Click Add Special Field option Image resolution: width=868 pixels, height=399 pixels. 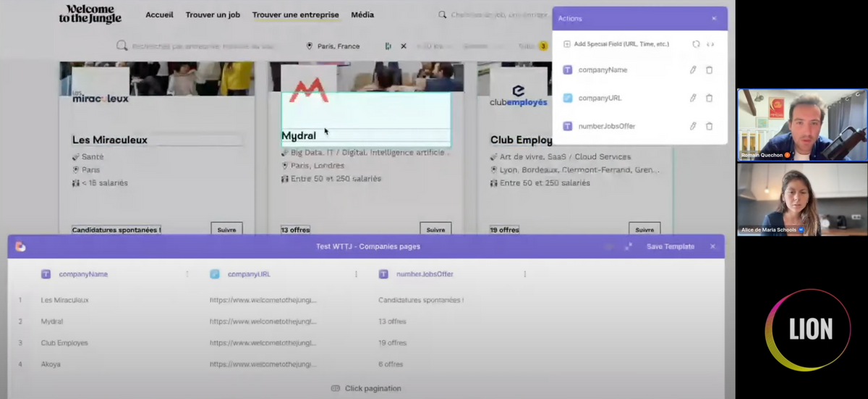(x=616, y=44)
